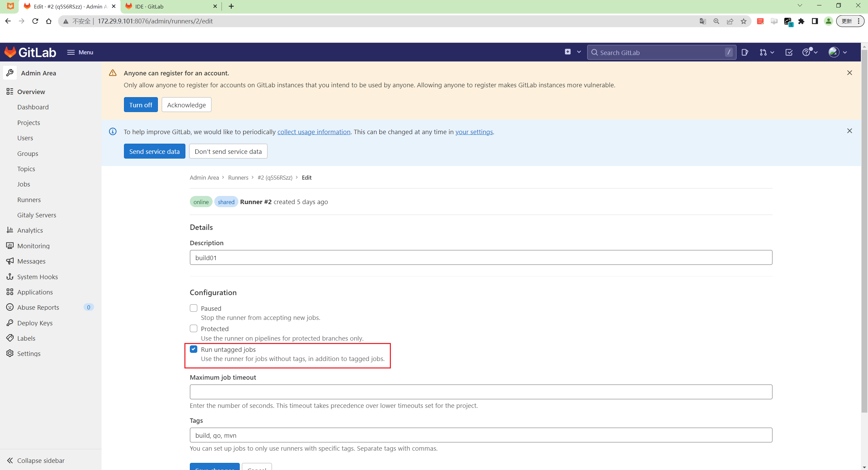Screen dimensions: 868x470
Task: Open Groups in the sidebar
Action: click(28, 153)
